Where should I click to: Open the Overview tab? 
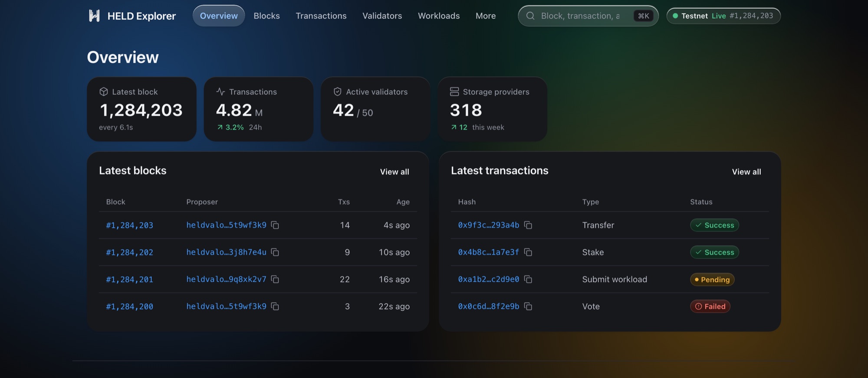219,16
